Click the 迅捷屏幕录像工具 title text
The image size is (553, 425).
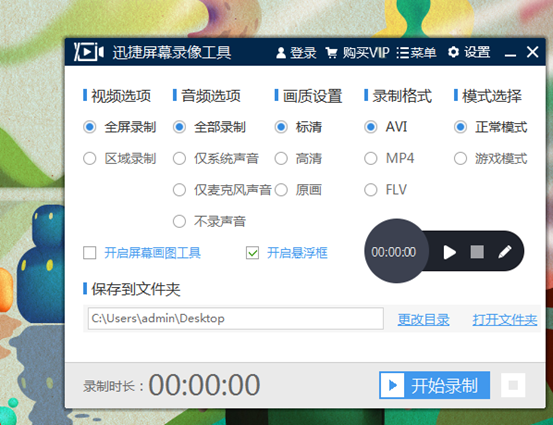click(172, 53)
